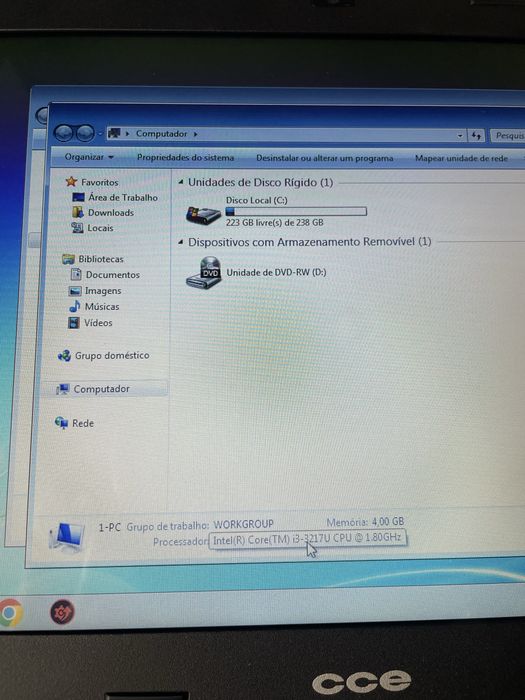
Task: Collapse Dispositivos com Armazenamento Removível group
Action: click(181, 242)
